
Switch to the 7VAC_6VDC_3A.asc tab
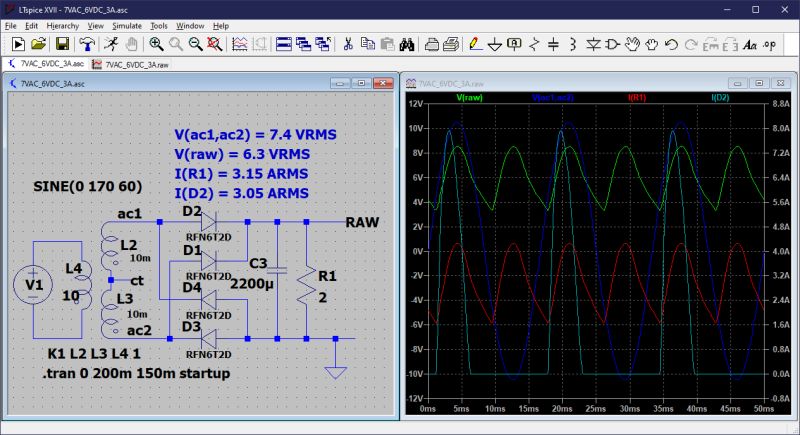(46, 64)
